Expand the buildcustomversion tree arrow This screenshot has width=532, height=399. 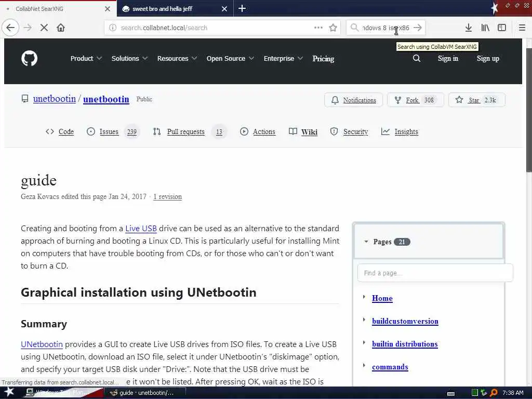tap(364, 320)
